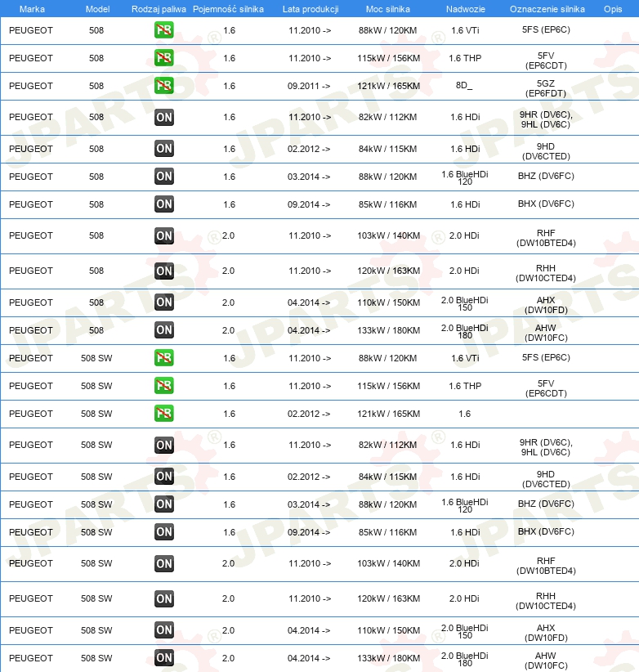Select the AHW (DW10FC) cell in the 508 row
This screenshot has width=639, height=672.
pyautogui.click(x=546, y=333)
